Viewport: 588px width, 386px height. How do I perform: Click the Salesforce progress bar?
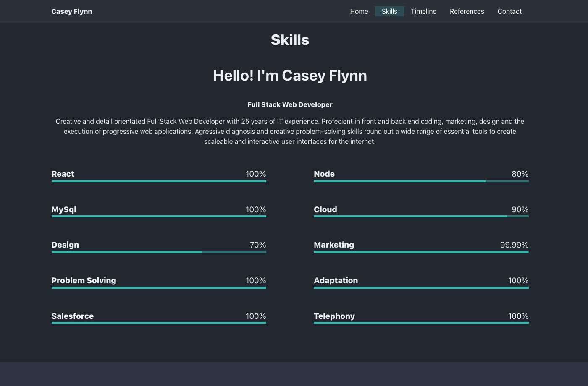pos(159,323)
